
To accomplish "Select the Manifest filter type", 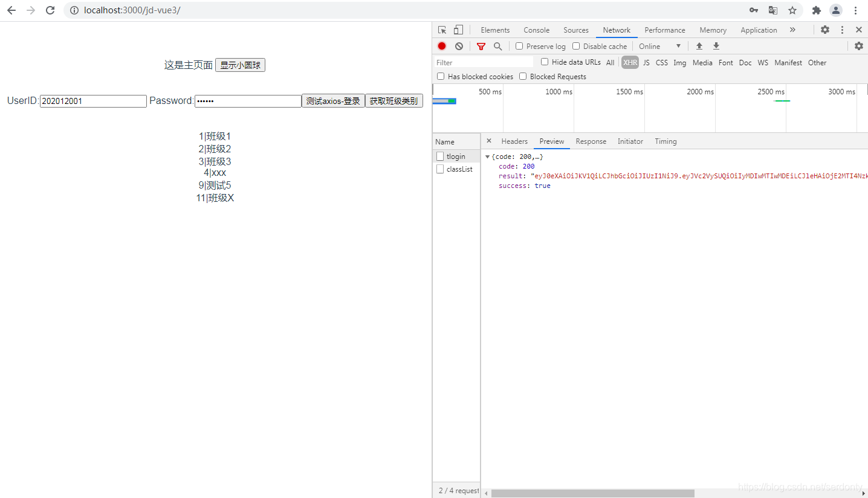I will [788, 62].
